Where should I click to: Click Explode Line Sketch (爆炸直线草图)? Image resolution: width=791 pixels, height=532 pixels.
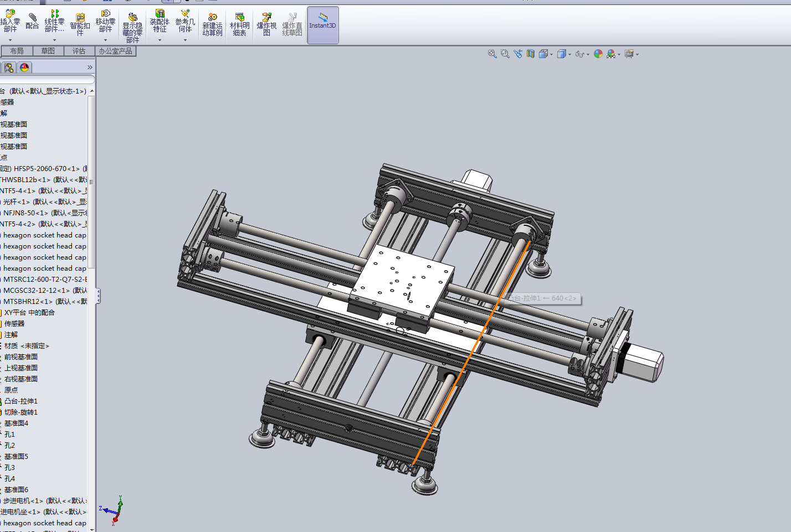pyautogui.click(x=292, y=24)
